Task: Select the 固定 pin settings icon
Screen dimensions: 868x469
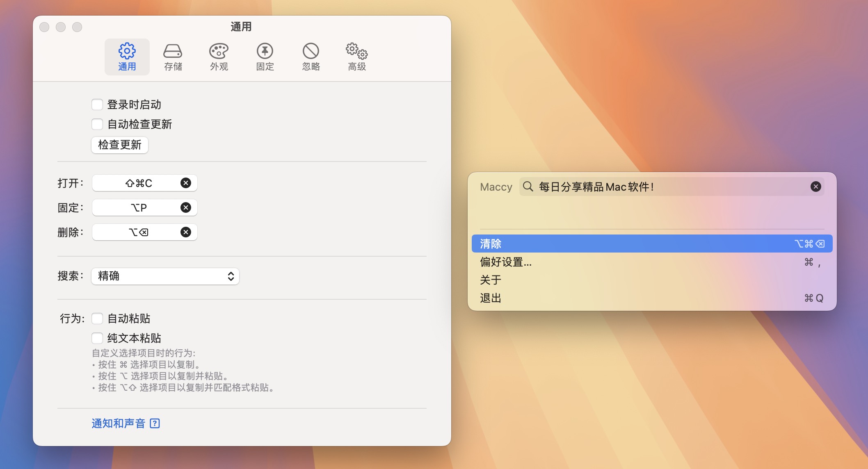Action: pos(265,57)
